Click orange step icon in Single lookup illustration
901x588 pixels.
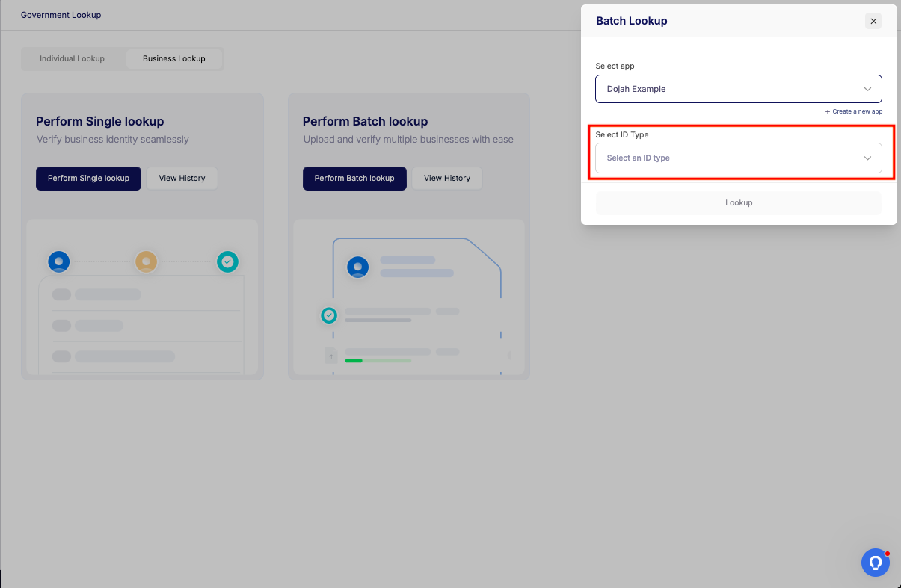pyautogui.click(x=146, y=261)
